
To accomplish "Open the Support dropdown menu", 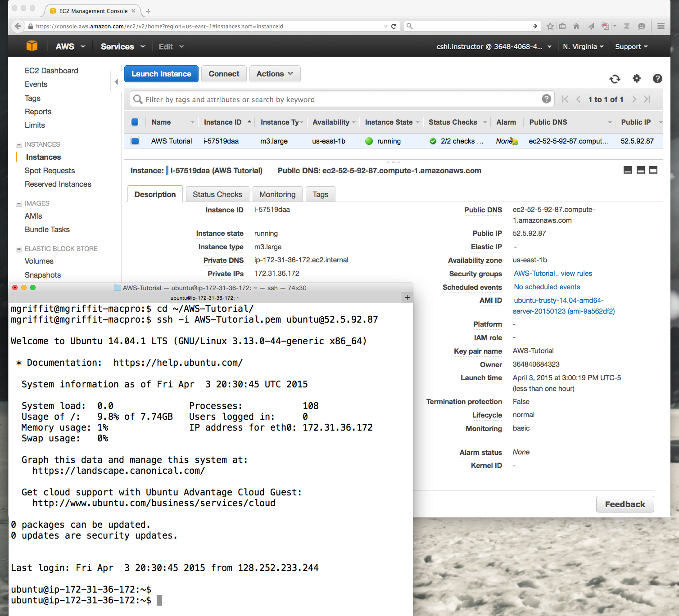I will pos(631,46).
